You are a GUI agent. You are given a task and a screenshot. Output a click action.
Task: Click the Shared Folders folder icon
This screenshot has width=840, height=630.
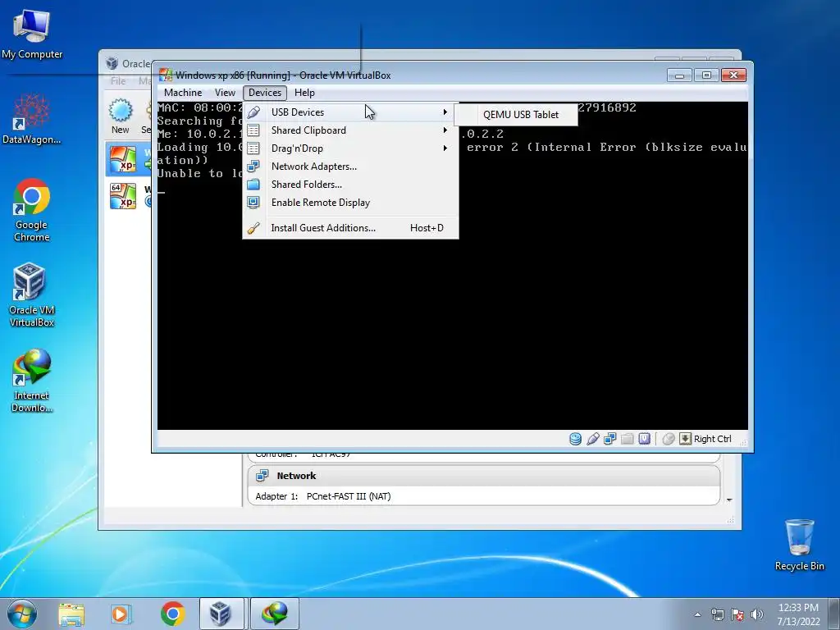point(253,185)
